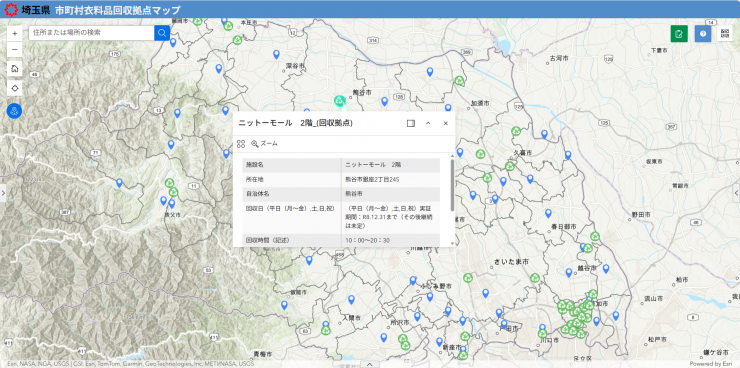Click the 春日部市 map label

coord(563,227)
